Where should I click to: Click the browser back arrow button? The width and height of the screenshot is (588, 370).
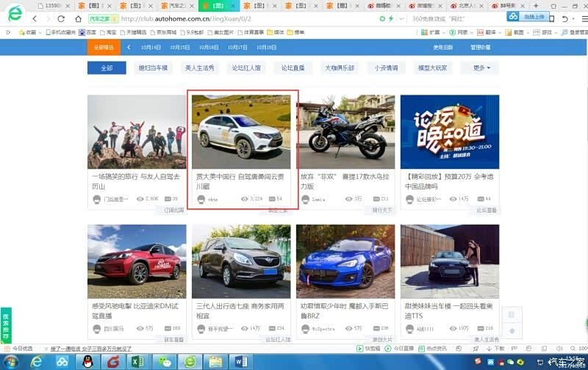pos(35,18)
